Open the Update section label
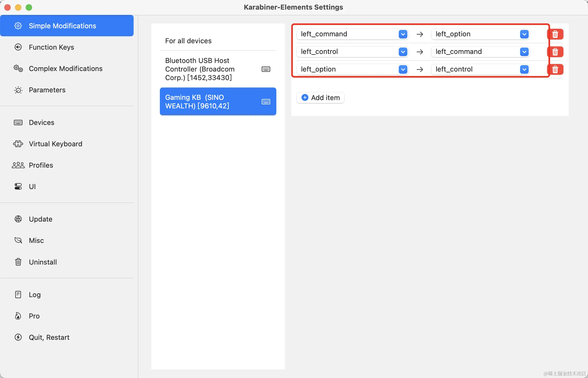 pyautogui.click(x=41, y=219)
